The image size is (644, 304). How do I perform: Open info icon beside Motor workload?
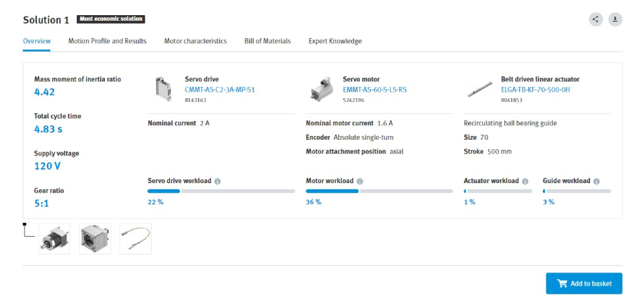[360, 181]
